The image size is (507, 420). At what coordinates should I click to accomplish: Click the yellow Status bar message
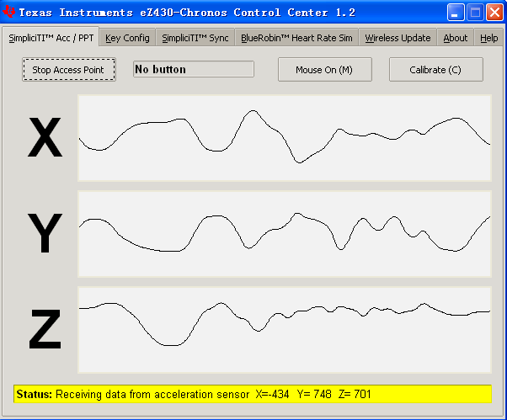(252, 394)
